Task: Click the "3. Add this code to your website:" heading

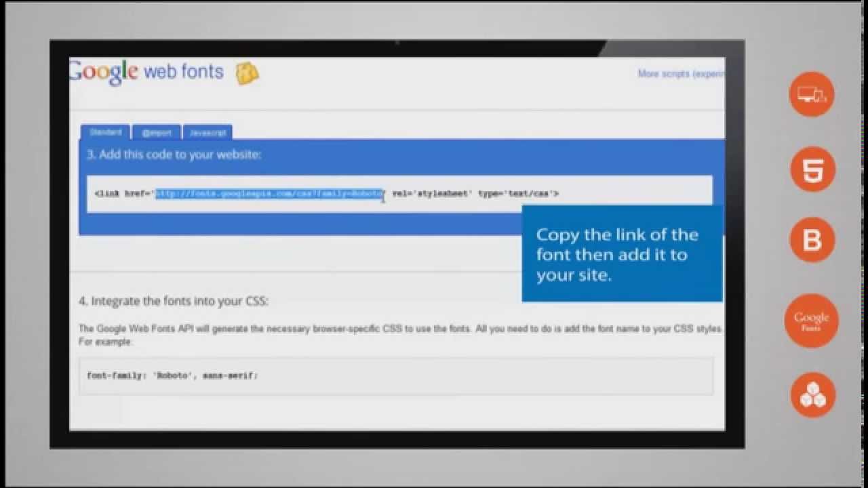Action: click(x=174, y=155)
